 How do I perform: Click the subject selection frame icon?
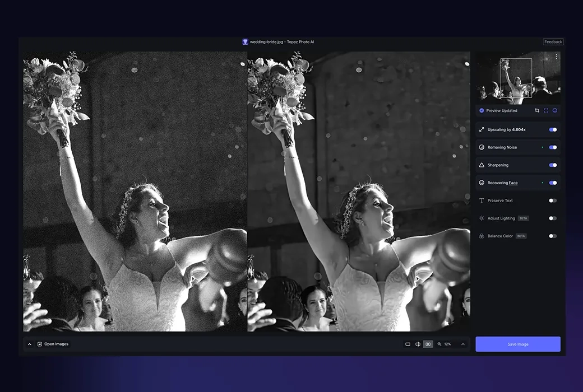(x=546, y=110)
